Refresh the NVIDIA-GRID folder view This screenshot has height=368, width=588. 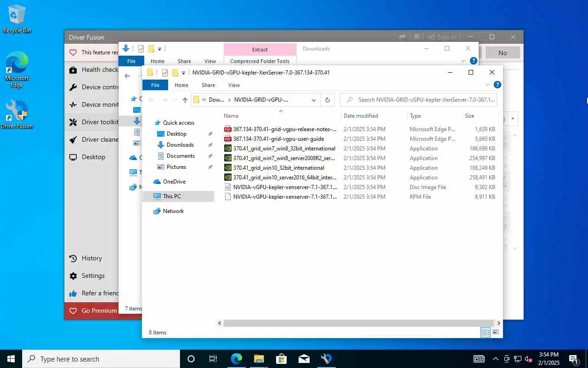[x=327, y=100]
